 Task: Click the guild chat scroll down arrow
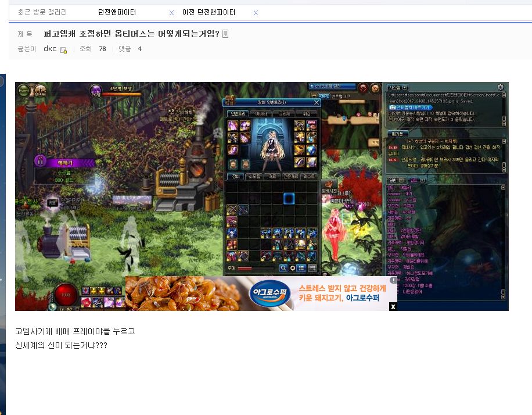tap(503, 297)
